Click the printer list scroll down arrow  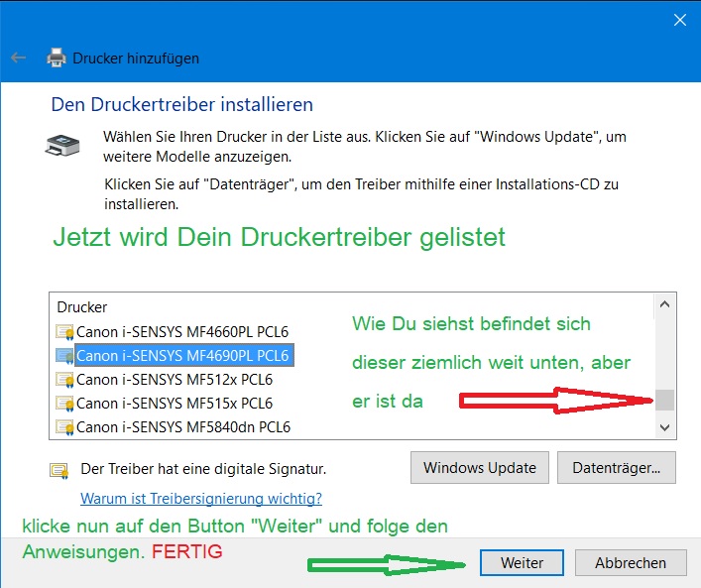(664, 427)
